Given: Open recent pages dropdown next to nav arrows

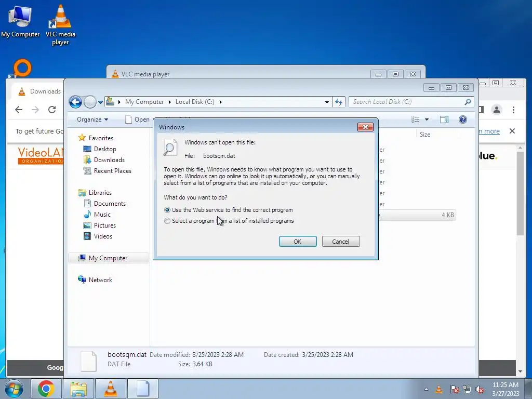Looking at the screenshot, I should tap(100, 102).
